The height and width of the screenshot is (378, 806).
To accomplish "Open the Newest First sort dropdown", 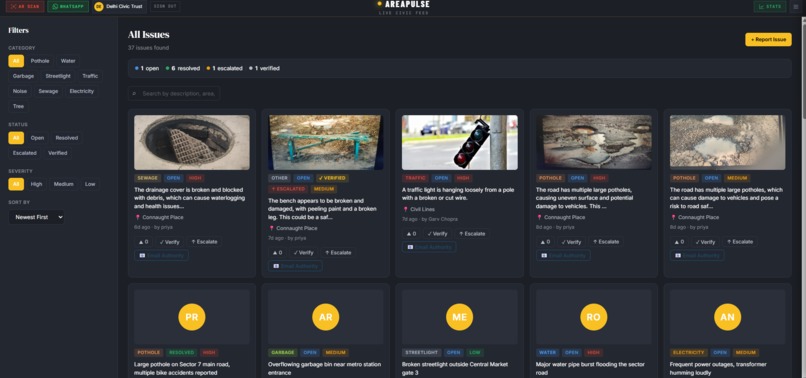I will (36, 217).
